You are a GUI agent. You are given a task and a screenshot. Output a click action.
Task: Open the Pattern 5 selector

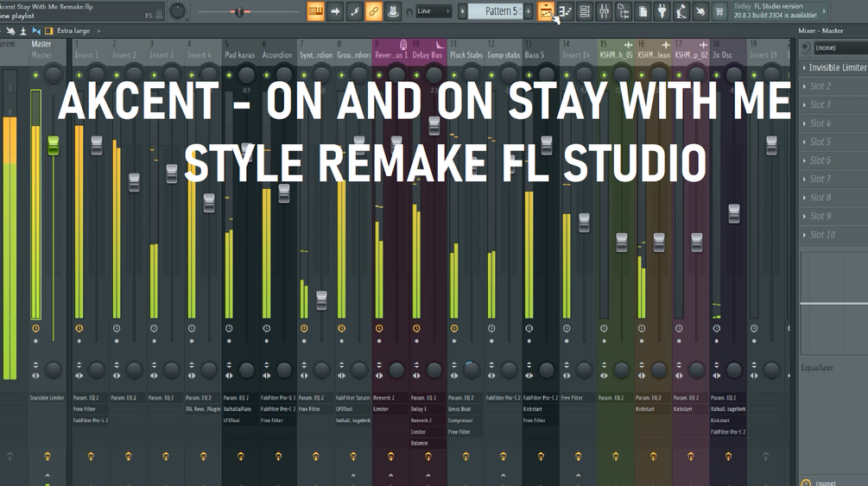coord(496,11)
